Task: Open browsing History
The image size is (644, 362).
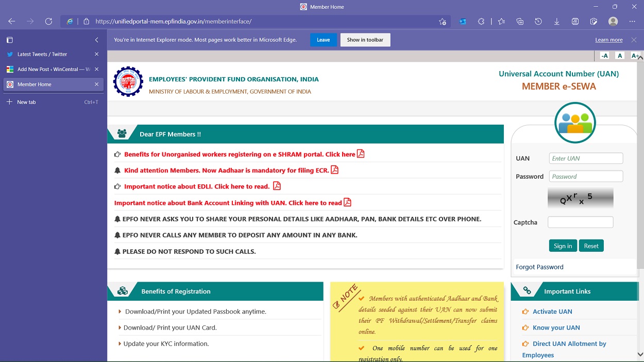Action: pos(538,22)
